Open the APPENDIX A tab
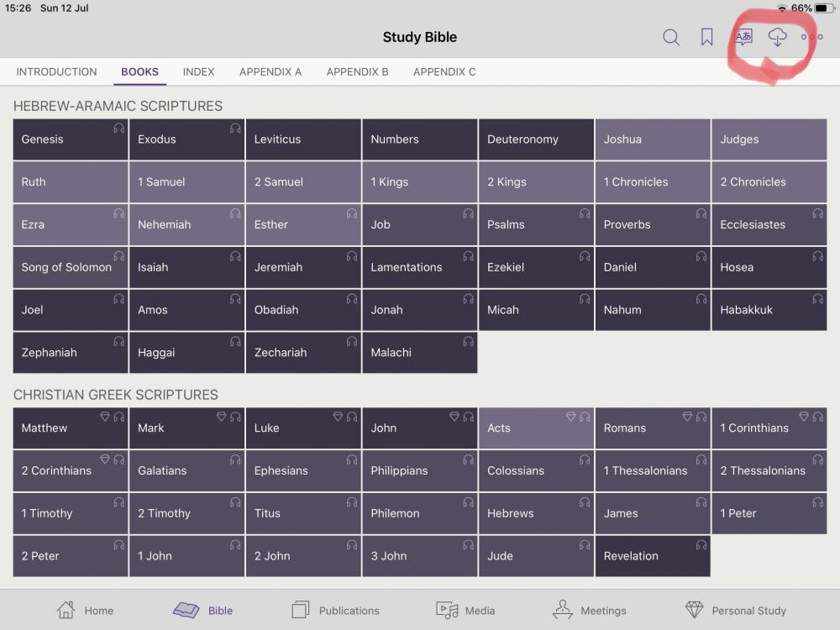 click(x=270, y=72)
